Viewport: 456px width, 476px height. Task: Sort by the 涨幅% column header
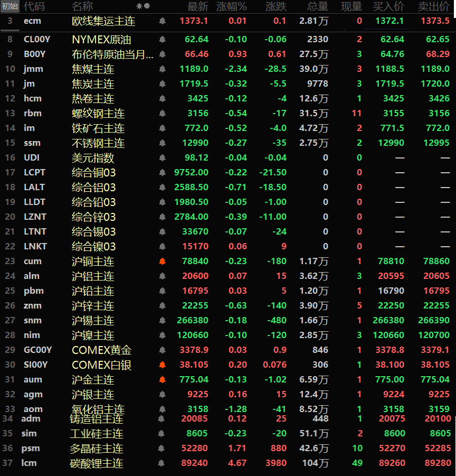coord(232,6)
